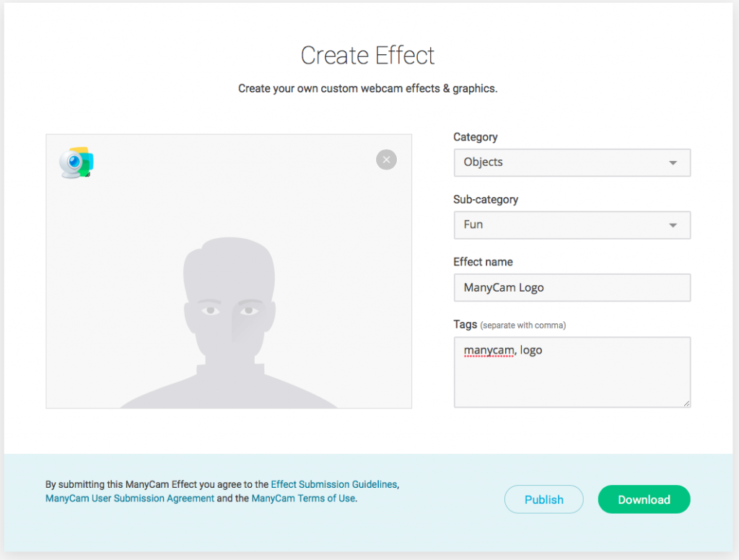Viewport: 739px width, 560px height.
Task: Click the Tags text area
Action: pos(572,372)
